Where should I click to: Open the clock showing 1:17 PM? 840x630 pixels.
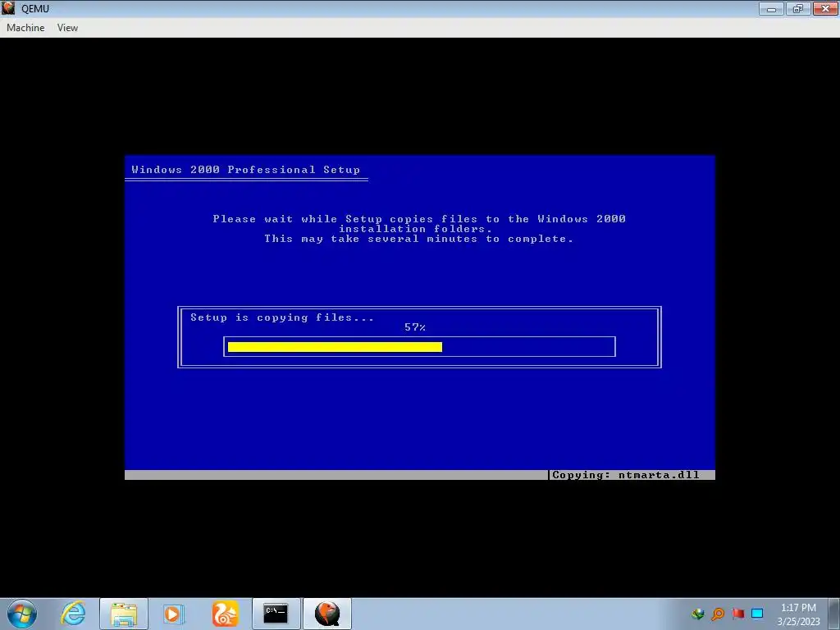click(798, 614)
